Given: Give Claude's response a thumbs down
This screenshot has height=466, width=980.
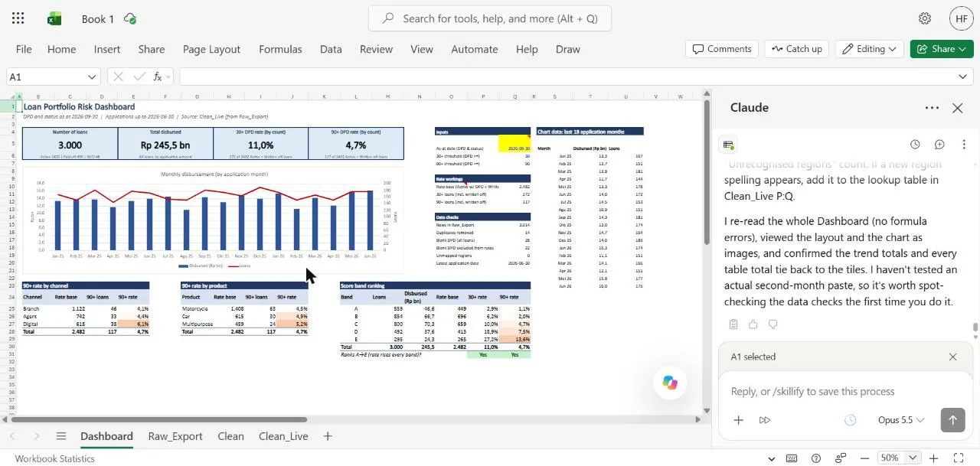Looking at the screenshot, I should point(773,324).
